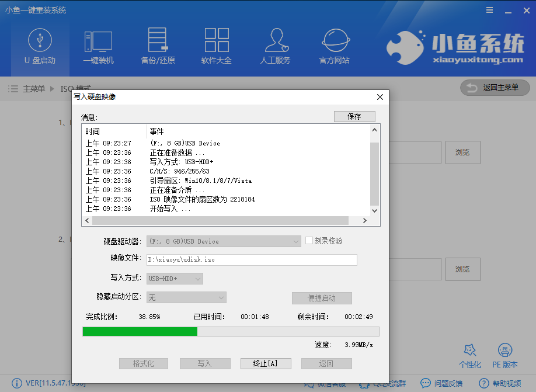Open the hamburger menu at top right

pos(489,9)
